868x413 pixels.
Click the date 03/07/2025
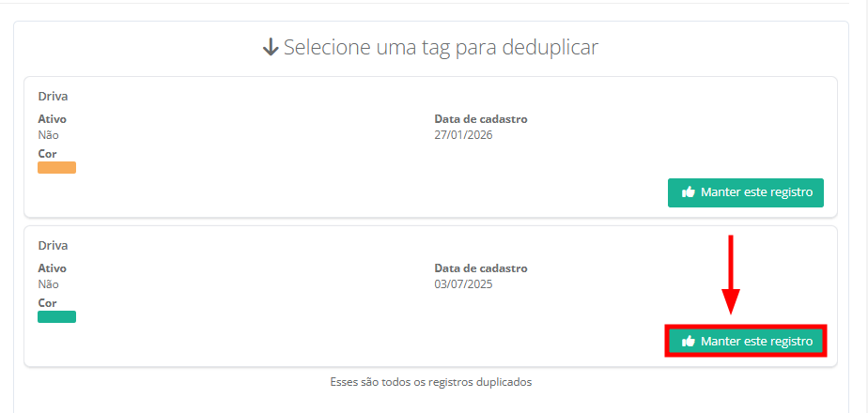point(463,284)
